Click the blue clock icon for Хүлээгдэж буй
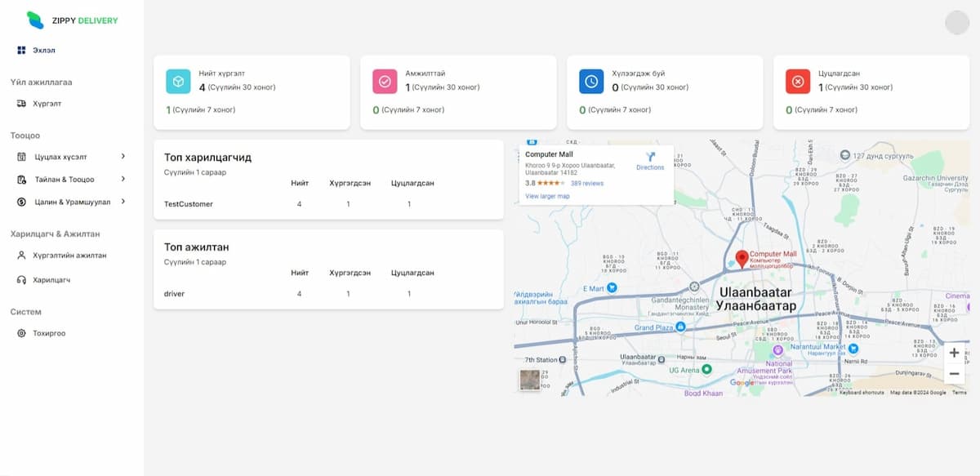The image size is (980, 476). click(x=591, y=82)
